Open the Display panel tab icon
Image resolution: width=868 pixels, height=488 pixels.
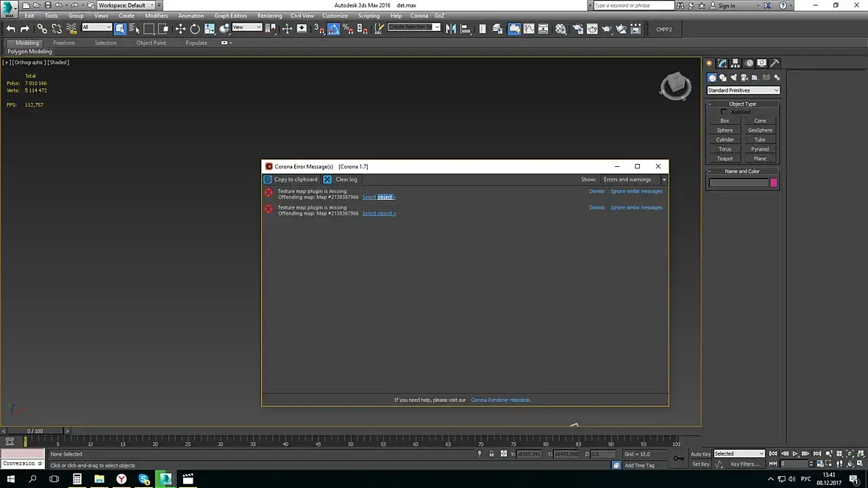762,63
